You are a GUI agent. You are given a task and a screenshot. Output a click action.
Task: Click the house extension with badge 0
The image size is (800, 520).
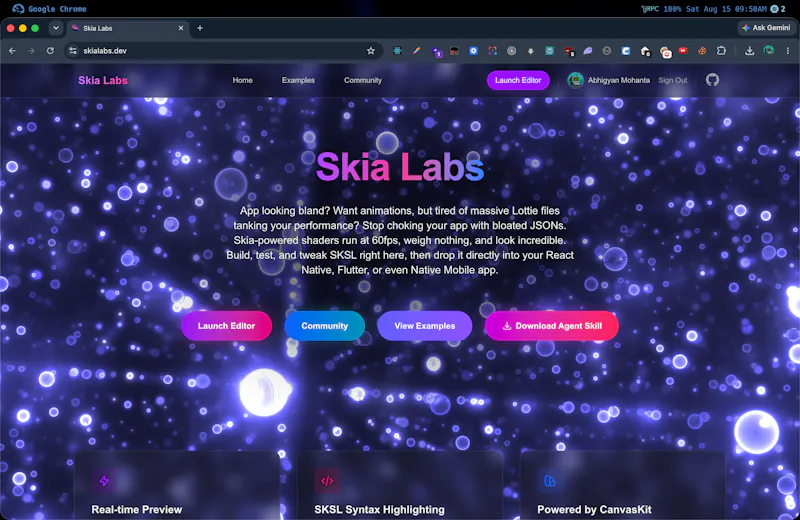pos(645,51)
